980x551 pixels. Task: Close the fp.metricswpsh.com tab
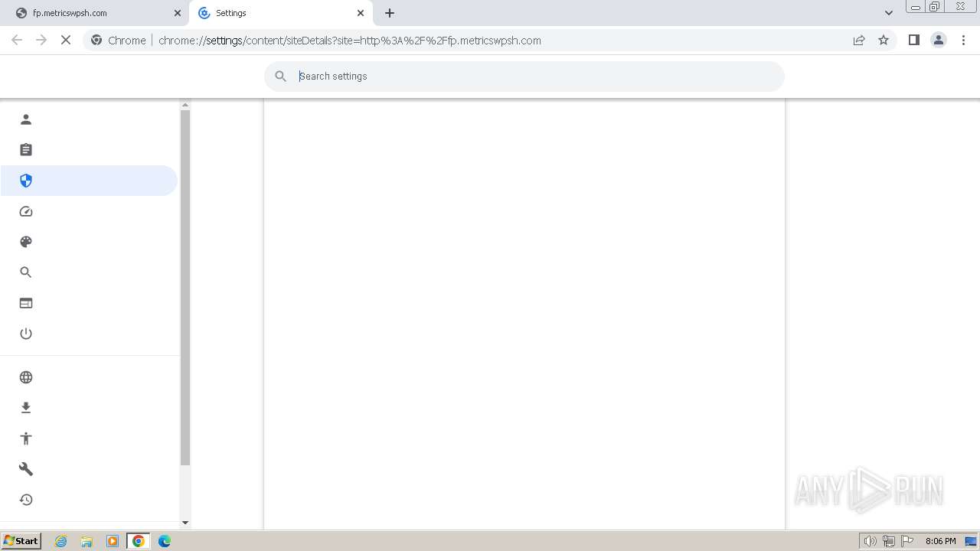(178, 13)
